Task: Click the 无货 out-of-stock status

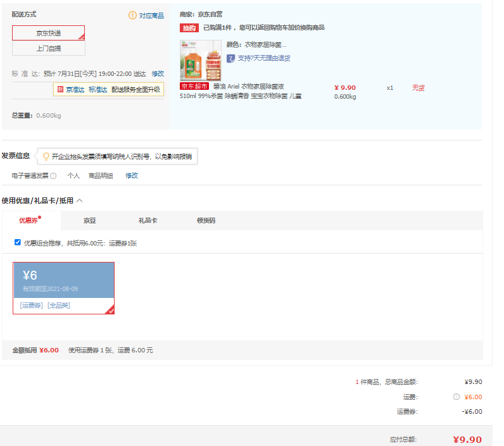Action: click(419, 88)
